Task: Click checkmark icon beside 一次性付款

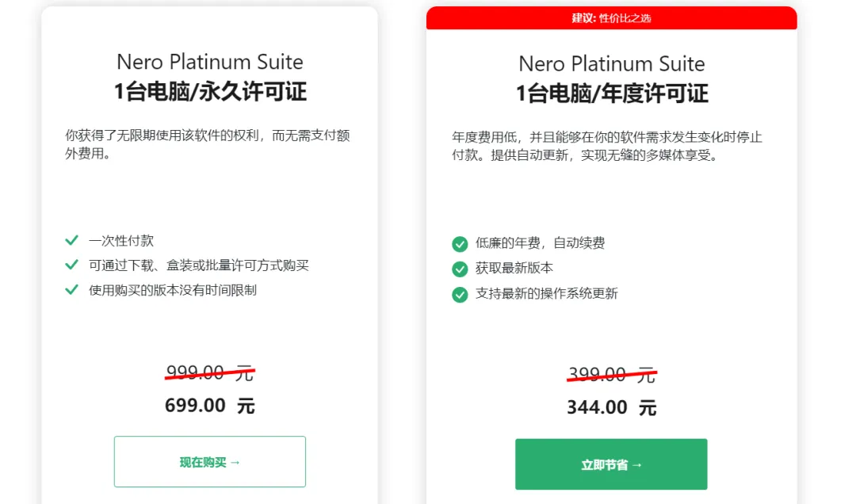Action: [x=71, y=240]
